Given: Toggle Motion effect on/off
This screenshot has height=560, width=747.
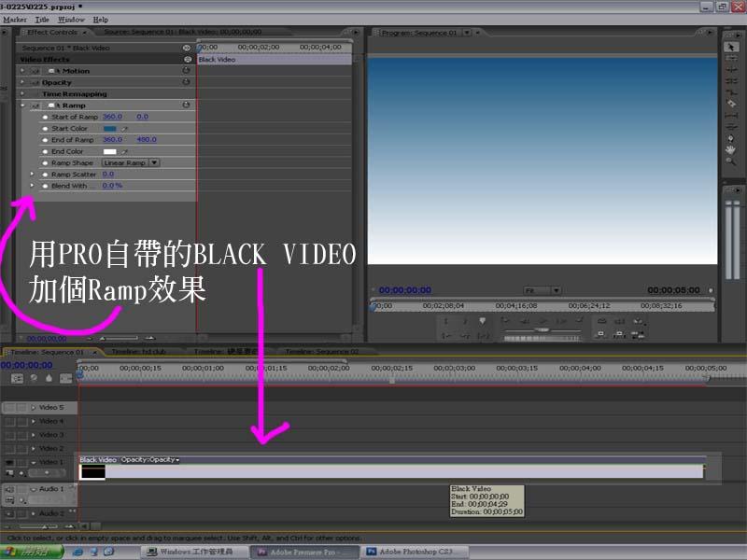Looking at the screenshot, I should tap(35, 71).
